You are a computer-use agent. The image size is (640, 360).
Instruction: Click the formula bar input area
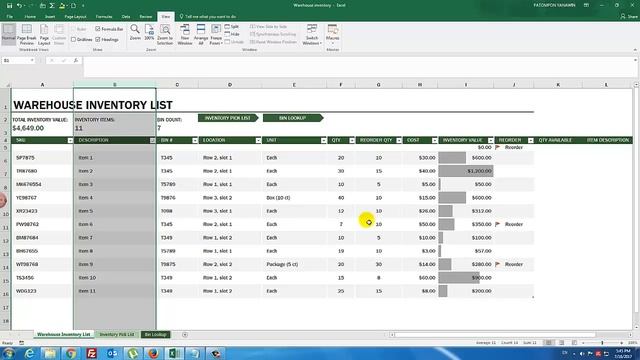click(359, 67)
